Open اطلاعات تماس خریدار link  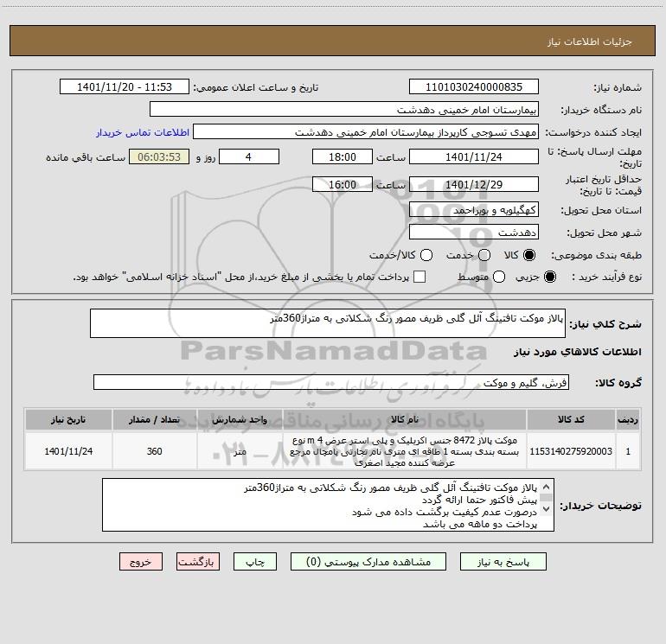pyautogui.click(x=143, y=132)
